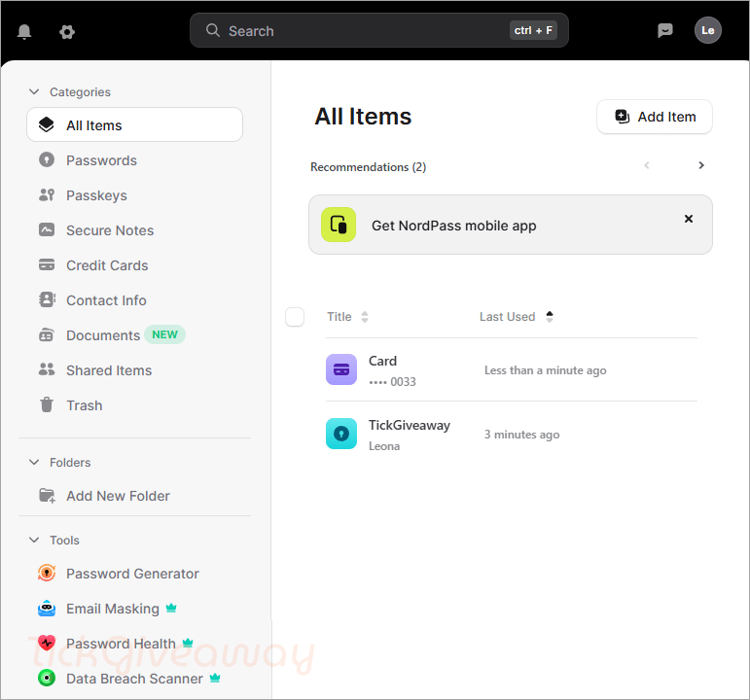750x700 pixels.
Task: Open Get NordPass mobile app recommendation
Action: [511, 225]
